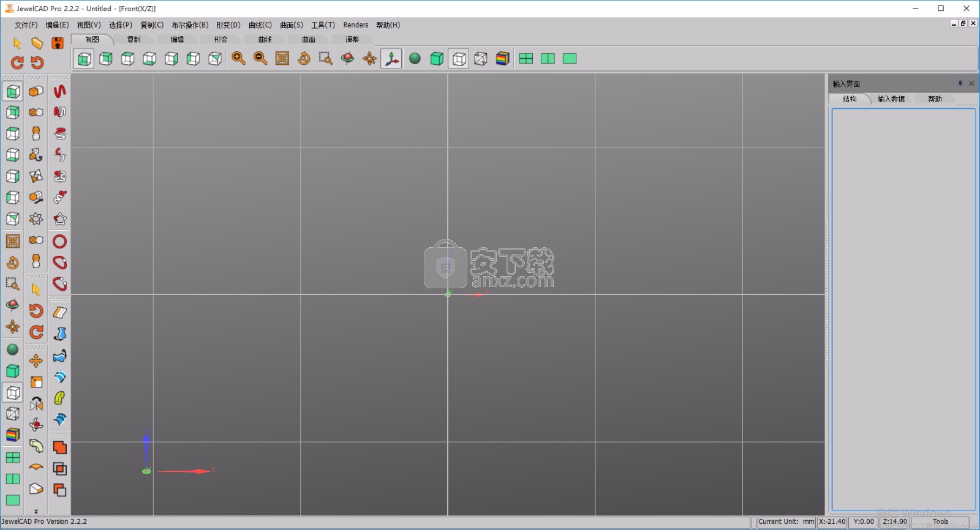Close the 输入界面 panel
The width and height of the screenshot is (980, 530).
[x=971, y=83]
